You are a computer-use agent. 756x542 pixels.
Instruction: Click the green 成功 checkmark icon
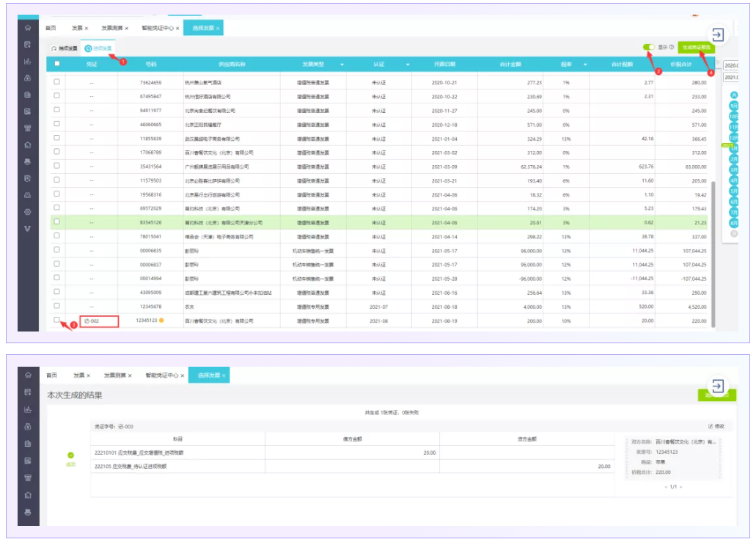(x=71, y=455)
